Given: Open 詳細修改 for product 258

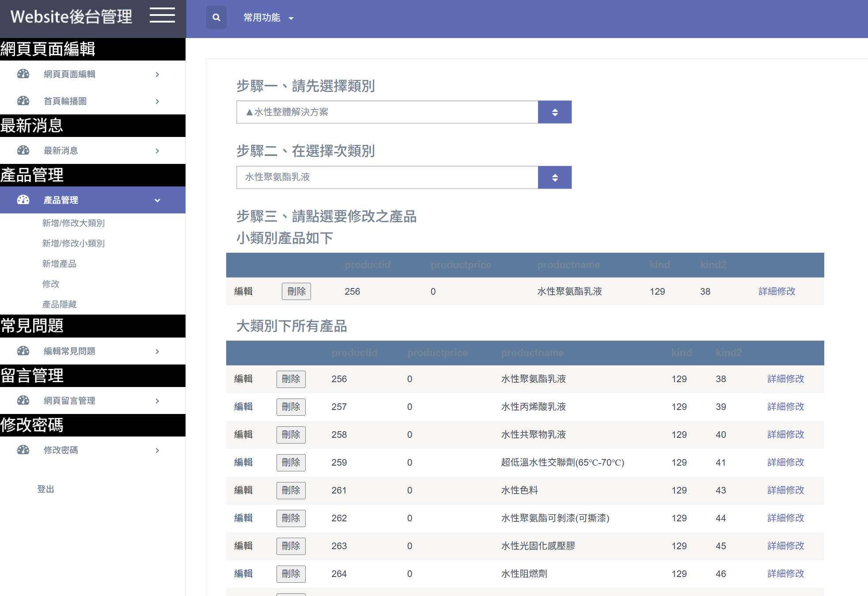Looking at the screenshot, I should click(x=786, y=434).
